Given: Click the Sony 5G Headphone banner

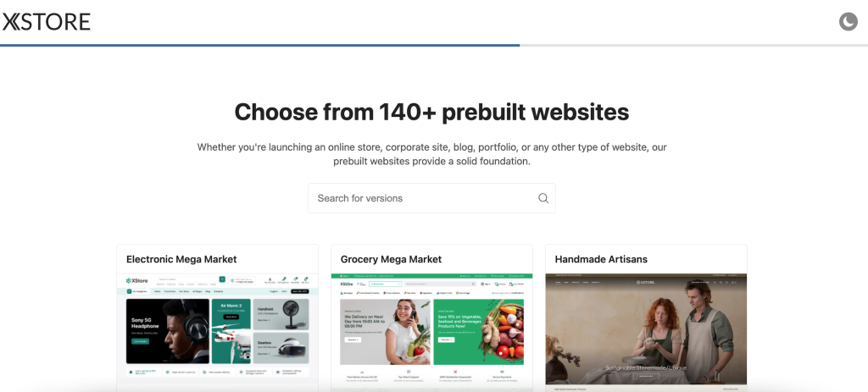Looking at the screenshot, I should [x=167, y=330].
